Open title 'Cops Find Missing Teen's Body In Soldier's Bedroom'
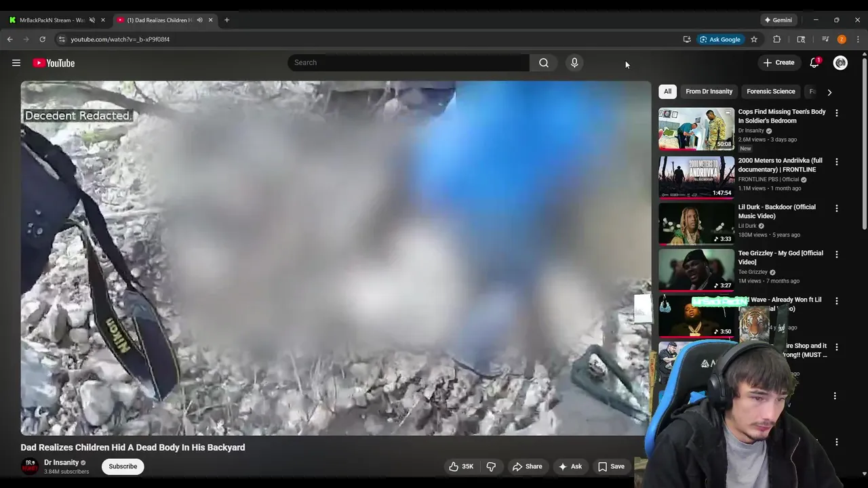Viewport: 868px width, 488px height. coord(782,116)
